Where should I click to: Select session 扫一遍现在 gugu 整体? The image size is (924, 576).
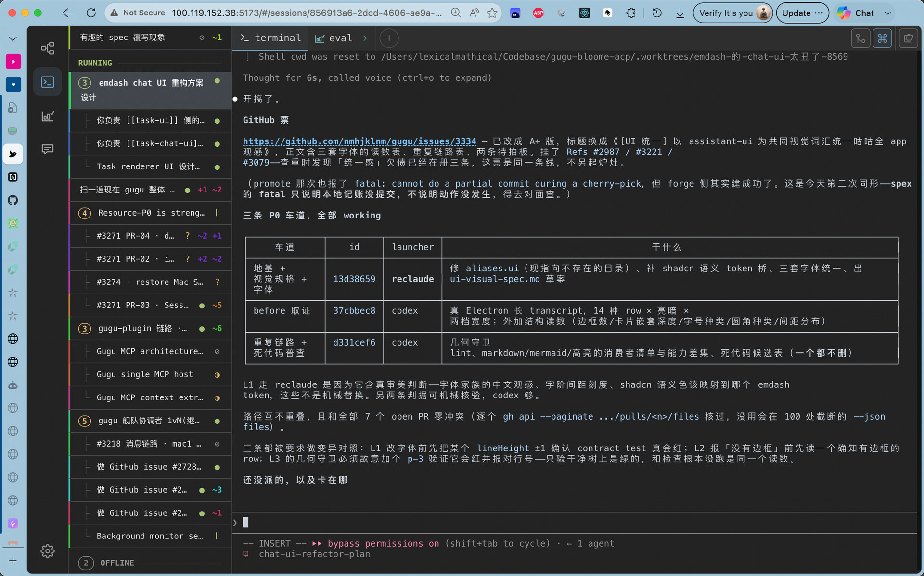150,190
